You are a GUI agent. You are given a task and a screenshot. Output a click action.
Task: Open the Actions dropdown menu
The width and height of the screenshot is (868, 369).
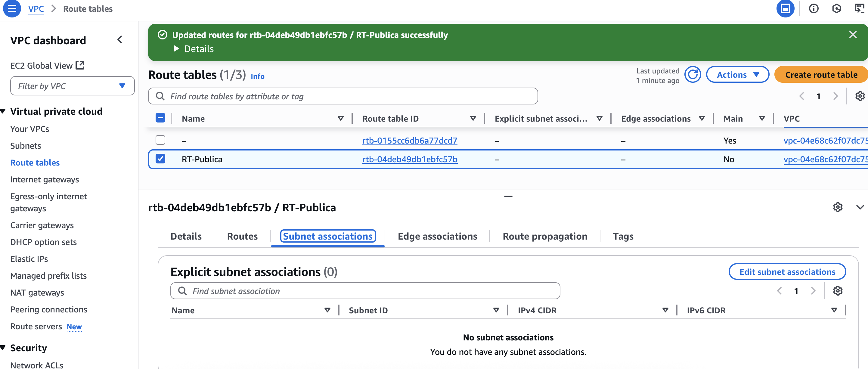pyautogui.click(x=737, y=74)
